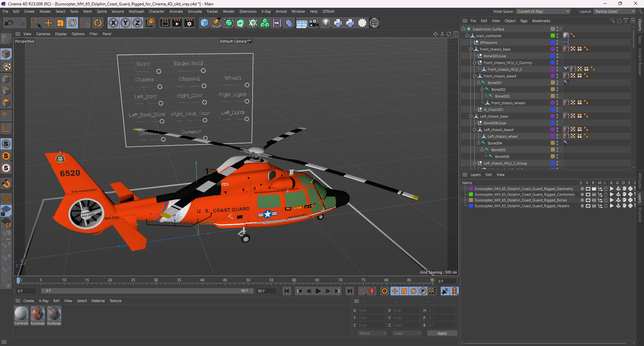The image size is (644, 346).
Task: Click purple color swatch of Rigged_Geometry layer
Action: [x=471, y=189]
